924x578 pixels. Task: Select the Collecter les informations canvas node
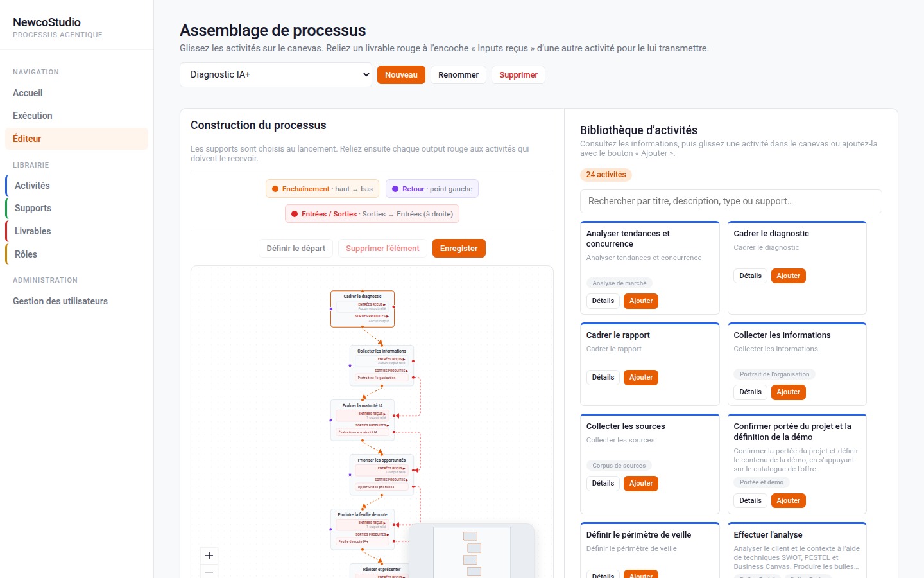point(382,365)
